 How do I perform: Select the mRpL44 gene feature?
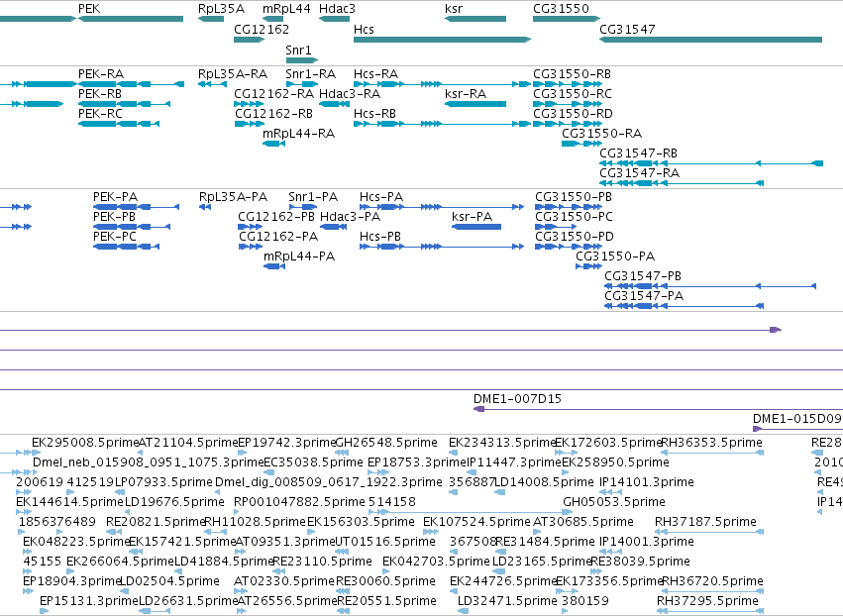click(272, 19)
